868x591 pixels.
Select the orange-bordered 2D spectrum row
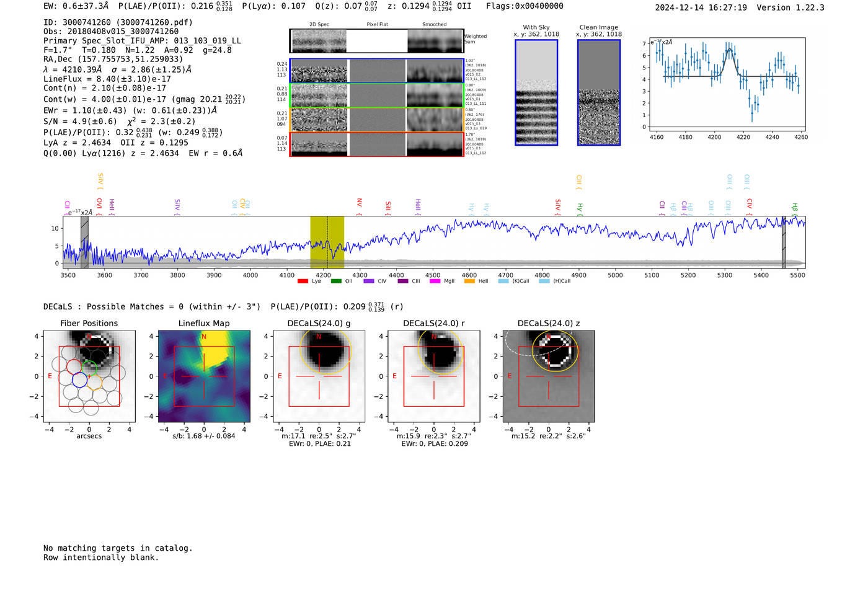pos(377,119)
